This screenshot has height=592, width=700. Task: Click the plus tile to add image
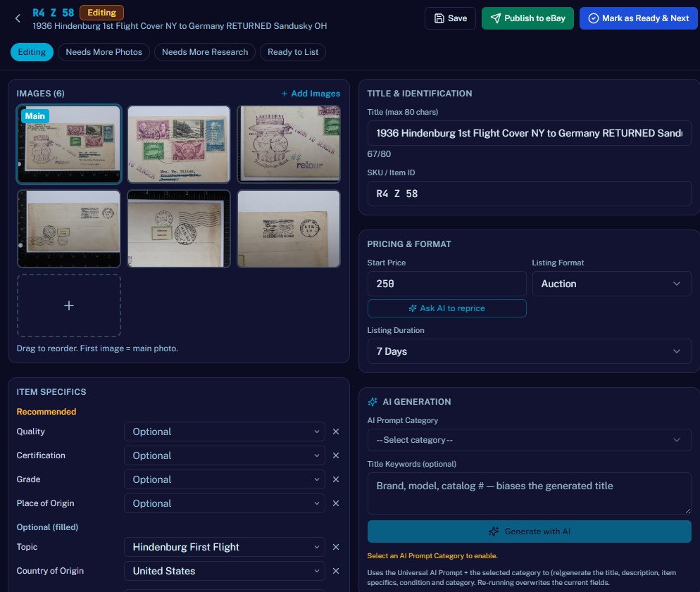(x=69, y=306)
